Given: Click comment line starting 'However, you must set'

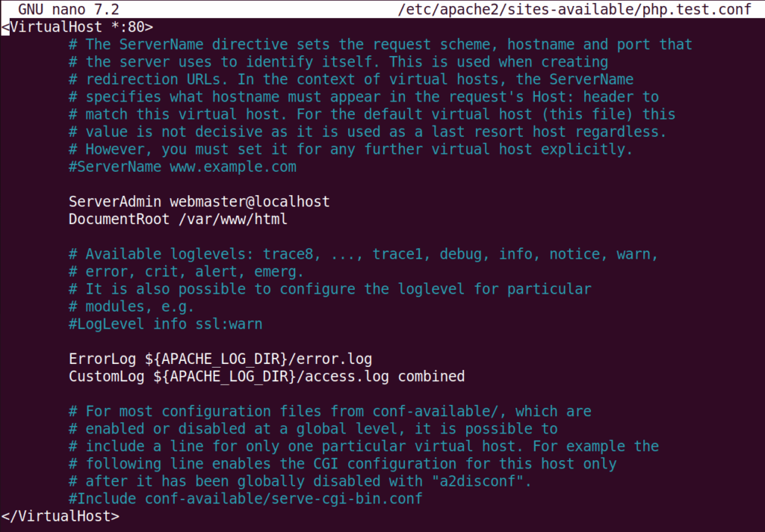Looking at the screenshot, I should [350, 149].
